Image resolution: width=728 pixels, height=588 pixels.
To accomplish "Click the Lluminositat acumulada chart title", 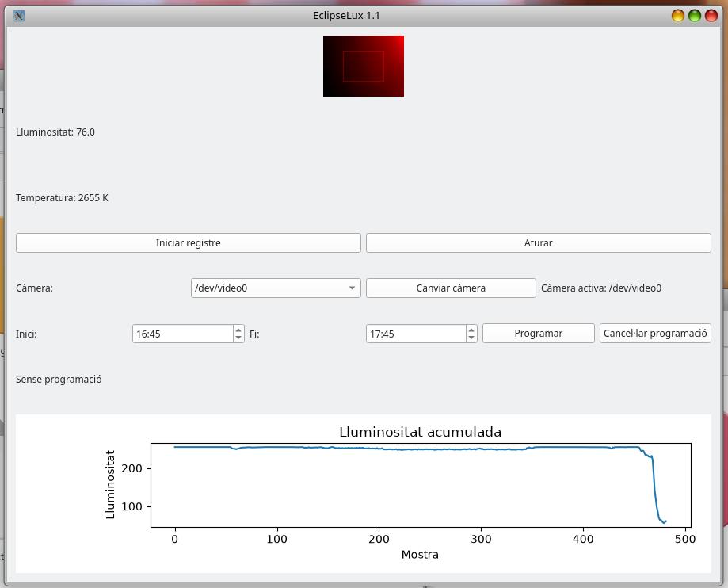I will [420, 432].
